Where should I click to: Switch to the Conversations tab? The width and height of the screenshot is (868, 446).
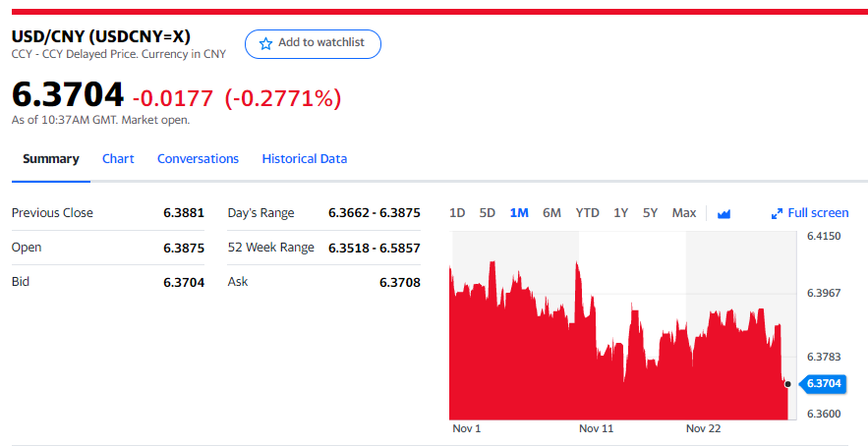coord(198,159)
